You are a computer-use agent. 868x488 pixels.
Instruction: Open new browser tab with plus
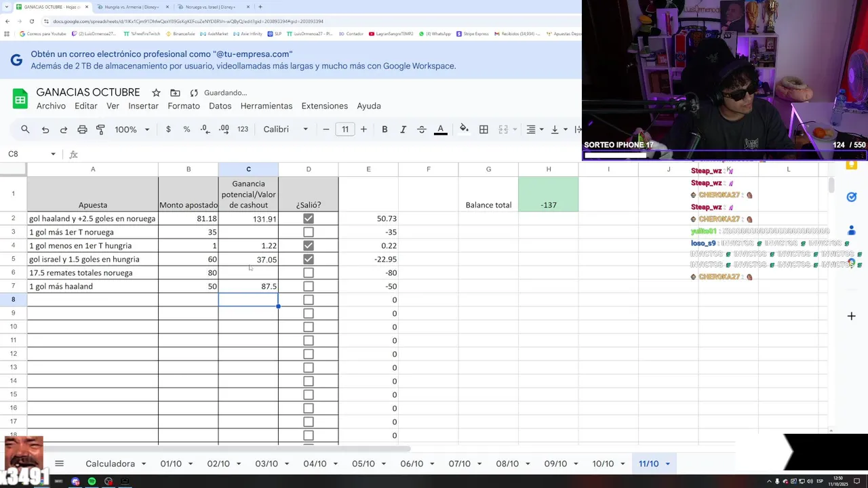click(x=260, y=7)
